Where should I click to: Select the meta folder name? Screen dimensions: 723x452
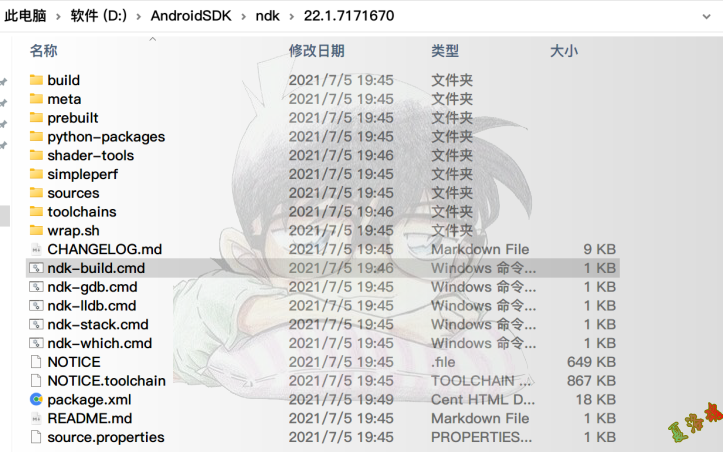point(64,99)
